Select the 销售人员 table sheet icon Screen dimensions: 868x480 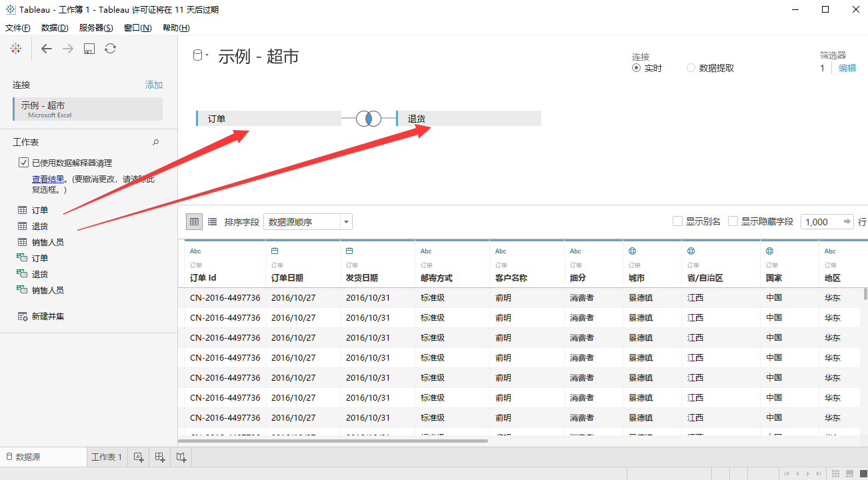pyautogui.click(x=22, y=242)
